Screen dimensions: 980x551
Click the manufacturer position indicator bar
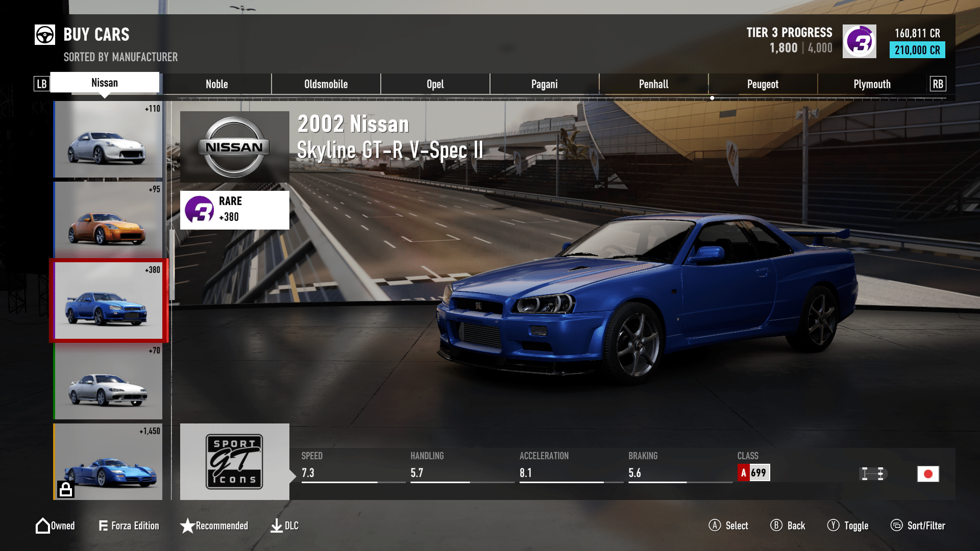tap(561, 98)
